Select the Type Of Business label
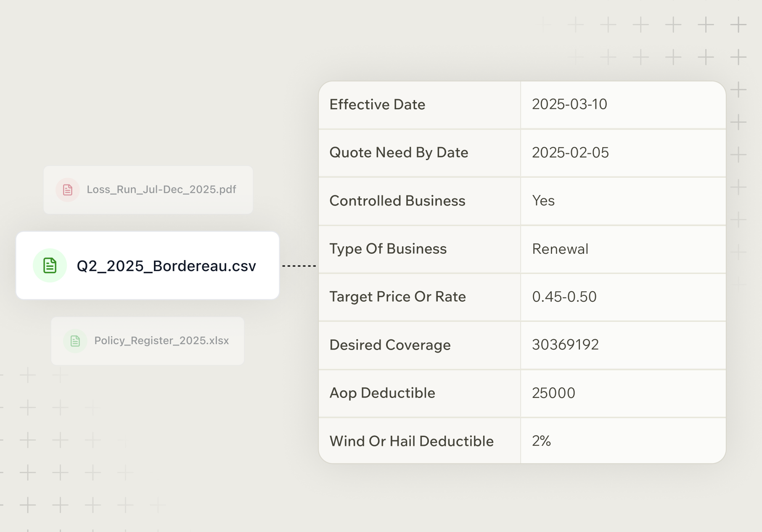This screenshot has height=532, width=762. point(388,249)
